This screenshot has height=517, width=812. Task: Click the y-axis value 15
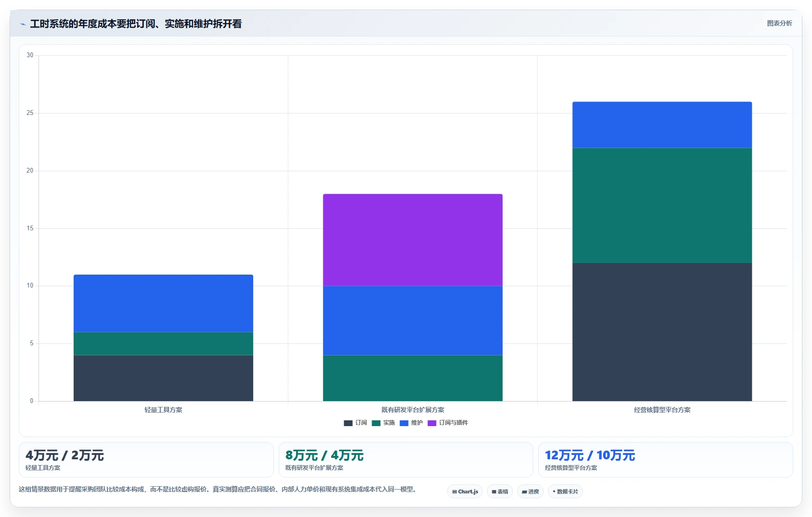point(30,228)
